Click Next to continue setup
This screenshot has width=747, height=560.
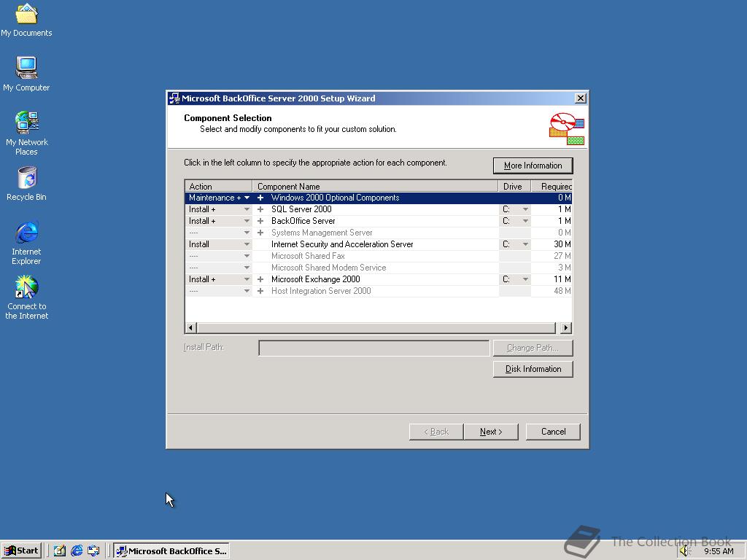coord(491,432)
